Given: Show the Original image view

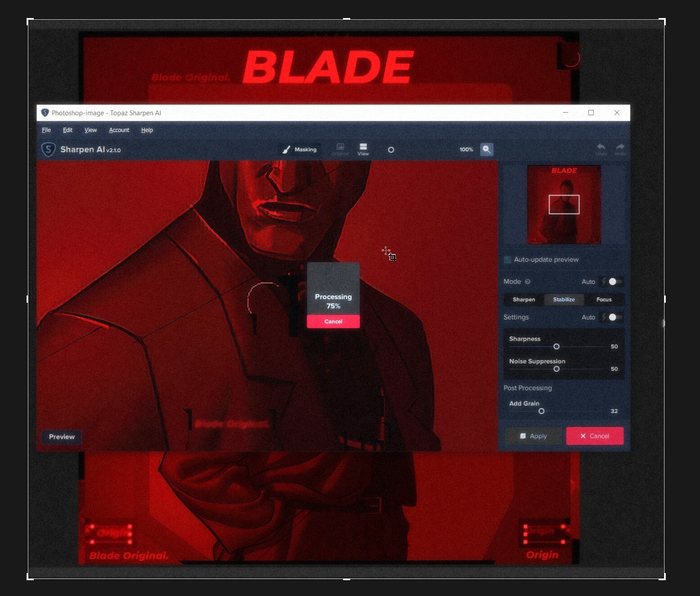Looking at the screenshot, I should pos(340,150).
